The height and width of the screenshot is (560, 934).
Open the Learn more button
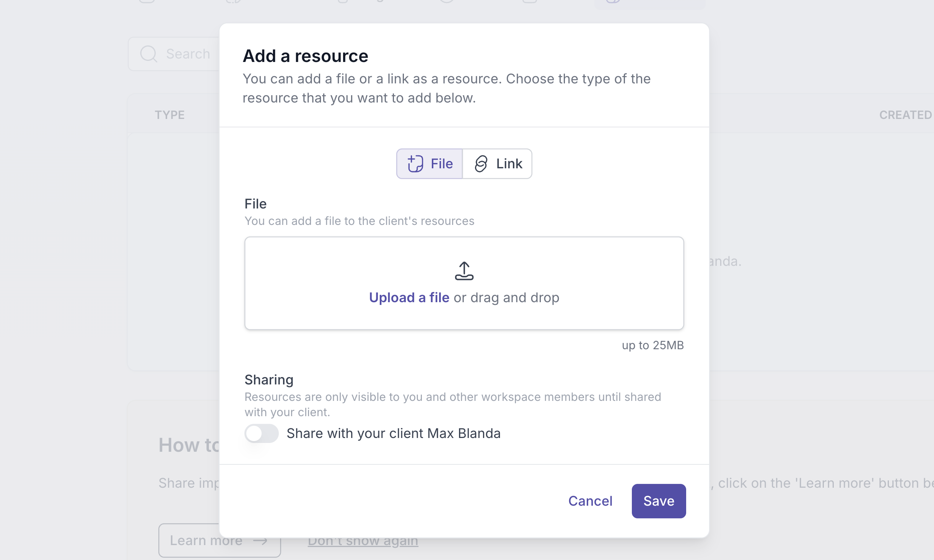tap(207, 540)
